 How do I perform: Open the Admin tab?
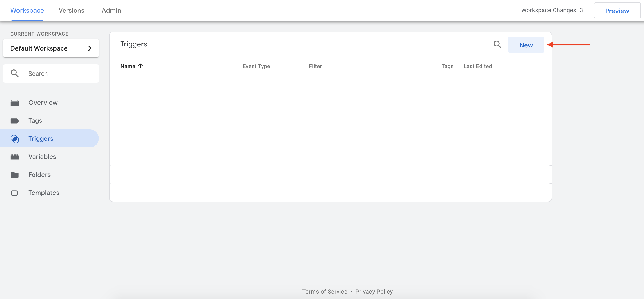click(111, 11)
